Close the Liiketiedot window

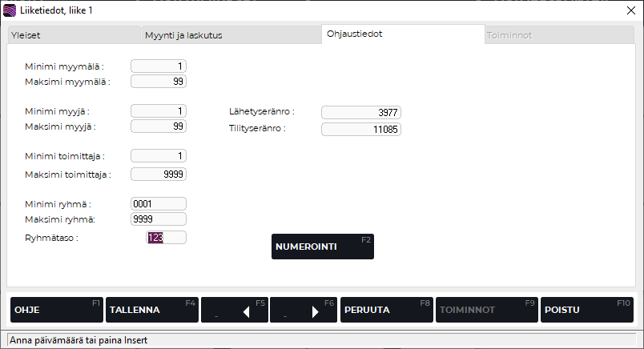tap(630, 10)
